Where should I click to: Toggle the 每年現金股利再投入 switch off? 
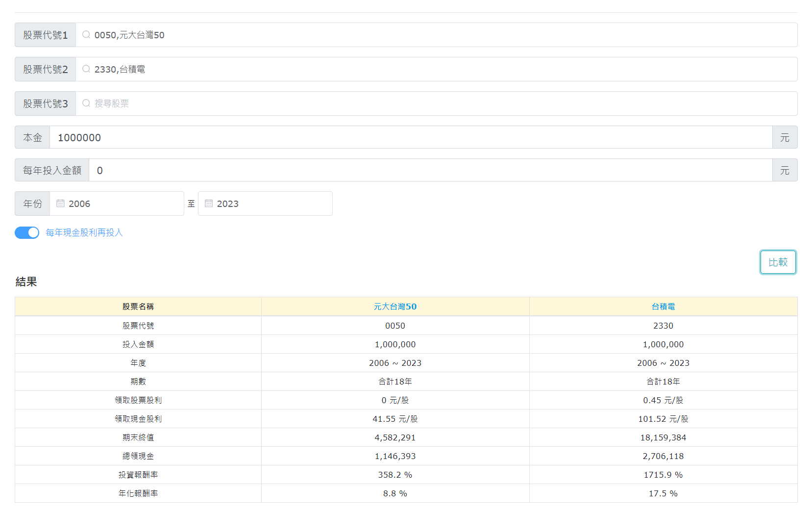(x=27, y=232)
